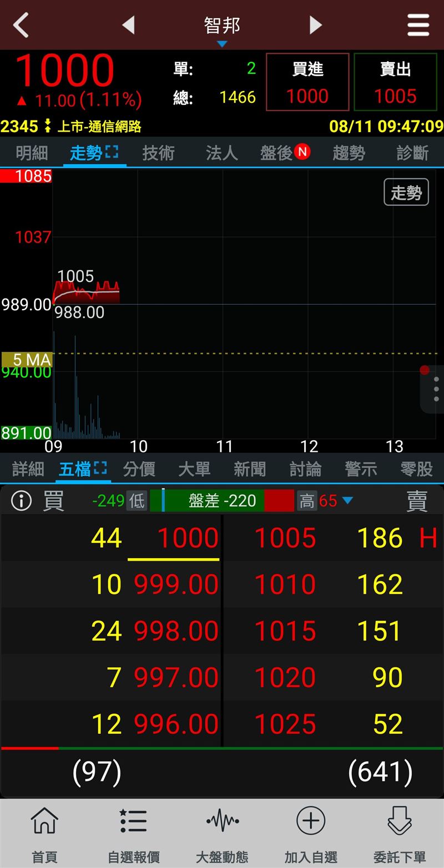Add stock via 加入自選
Viewport: 444px width, 868px height.
(311, 834)
